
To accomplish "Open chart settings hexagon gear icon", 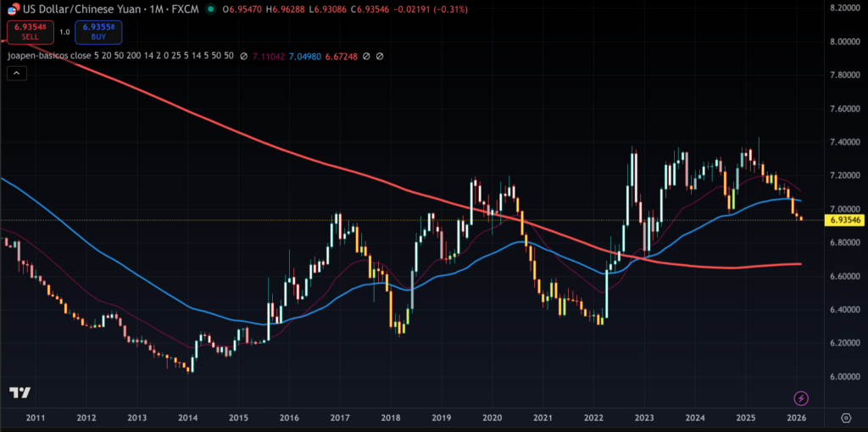I will (x=846, y=418).
